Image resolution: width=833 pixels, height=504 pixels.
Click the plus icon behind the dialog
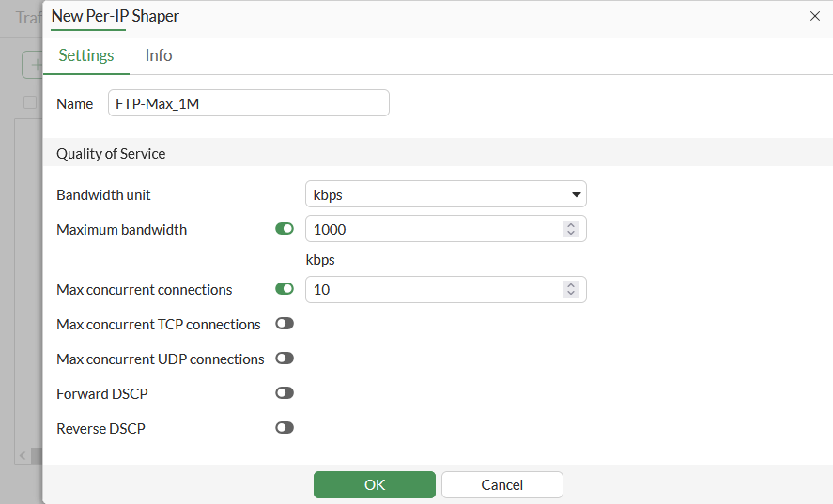36,65
